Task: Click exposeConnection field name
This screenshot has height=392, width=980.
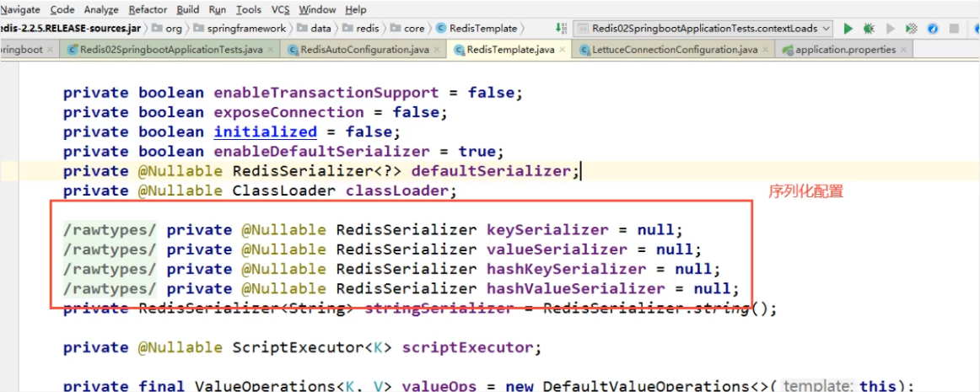Action: (288, 112)
